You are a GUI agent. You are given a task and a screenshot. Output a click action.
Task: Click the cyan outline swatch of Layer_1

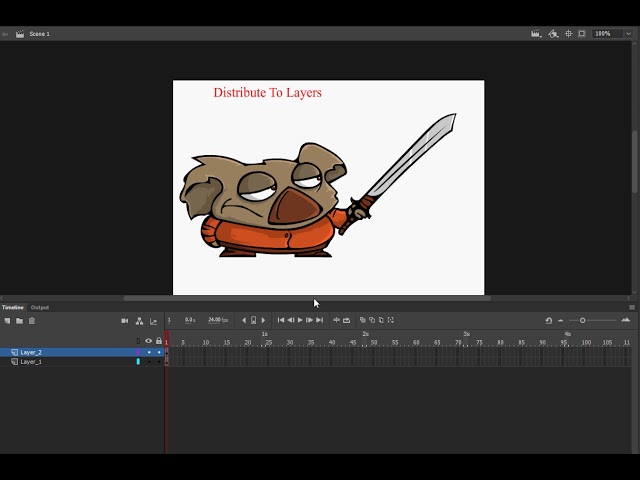[x=138, y=362]
